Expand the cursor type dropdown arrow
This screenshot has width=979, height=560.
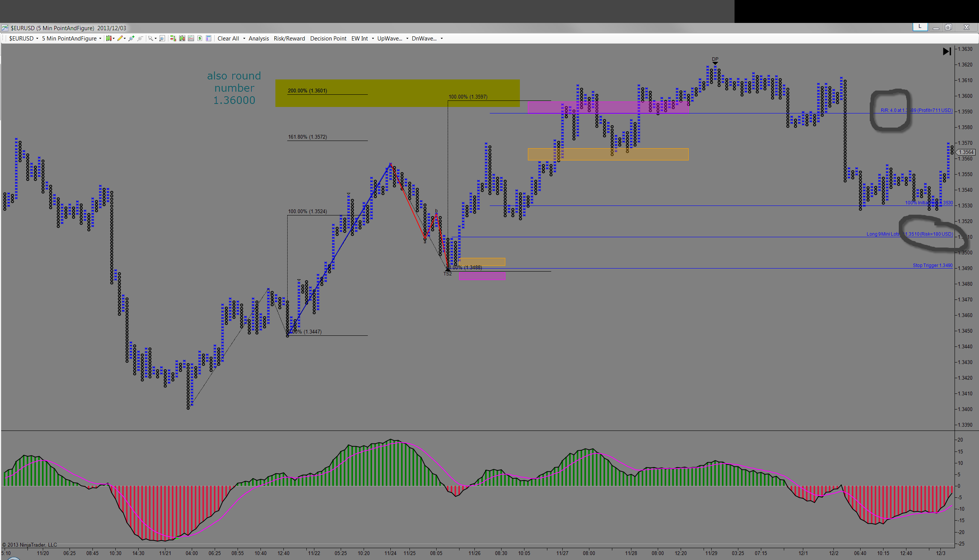click(x=155, y=39)
